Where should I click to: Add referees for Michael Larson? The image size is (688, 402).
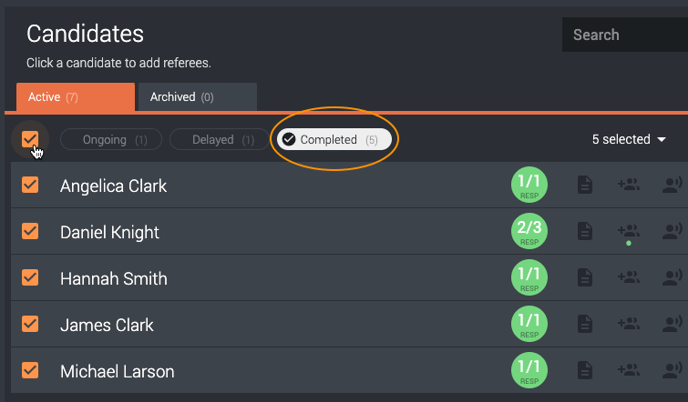click(x=628, y=370)
